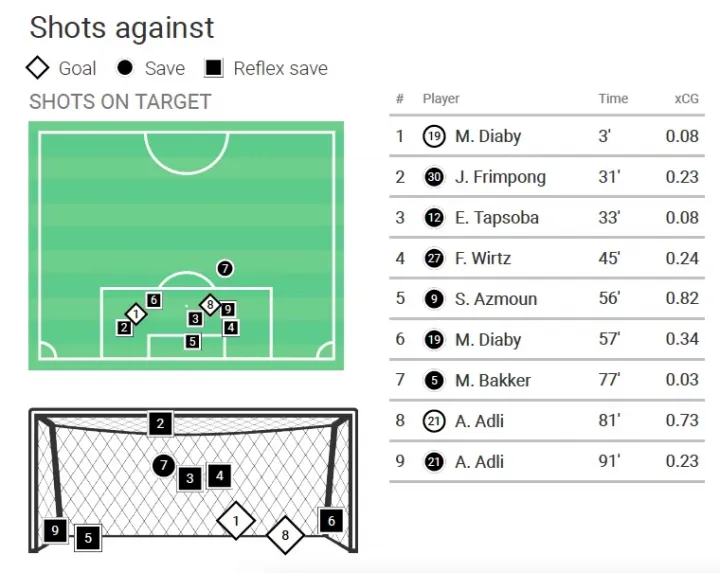Select square marker 5 on pitch six-yard box
The width and height of the screenshot is (720, 573).
[x=192, y=341]
